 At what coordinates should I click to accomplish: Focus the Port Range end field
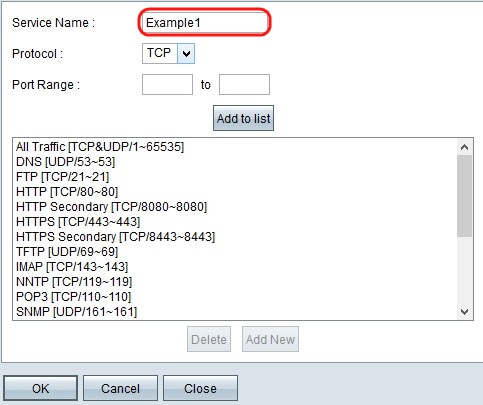point(244,85)
